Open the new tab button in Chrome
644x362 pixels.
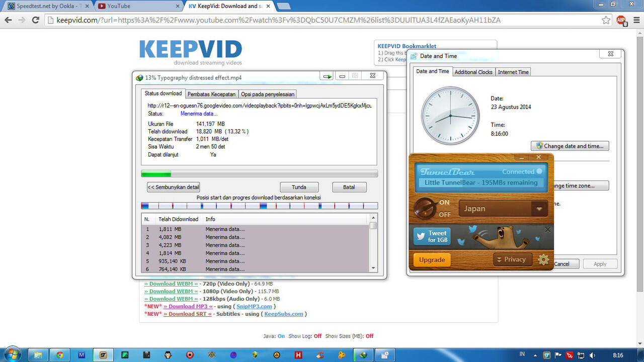point(284,6)
